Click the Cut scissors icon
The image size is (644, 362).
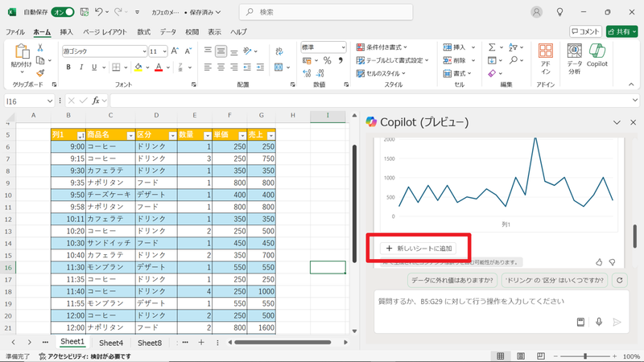coord(40,48)
